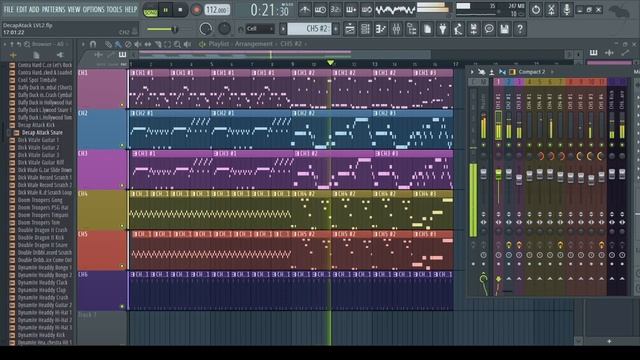This screenshot has height=360, width=640.
Task: Toggle the metronome icon
Action: [x=305, y=10]
